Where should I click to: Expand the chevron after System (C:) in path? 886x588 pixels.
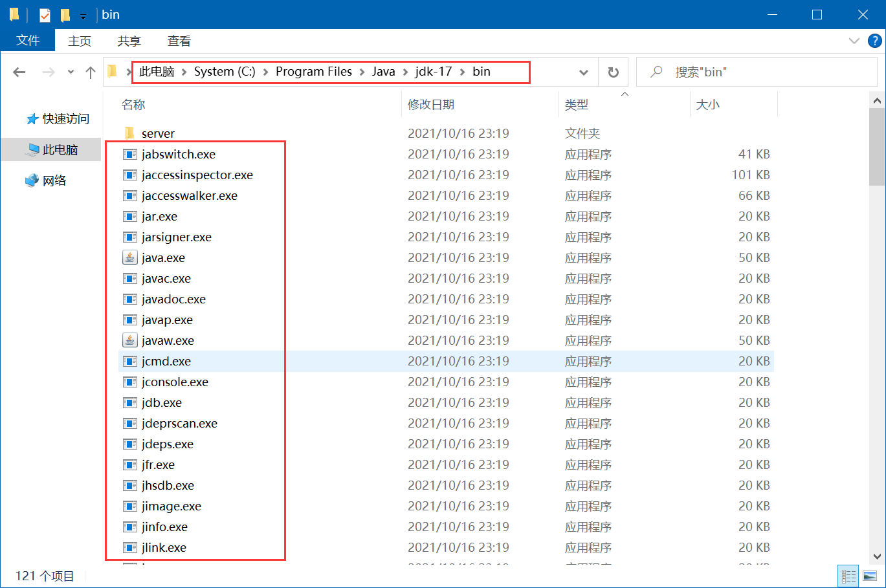pos(265,72)
